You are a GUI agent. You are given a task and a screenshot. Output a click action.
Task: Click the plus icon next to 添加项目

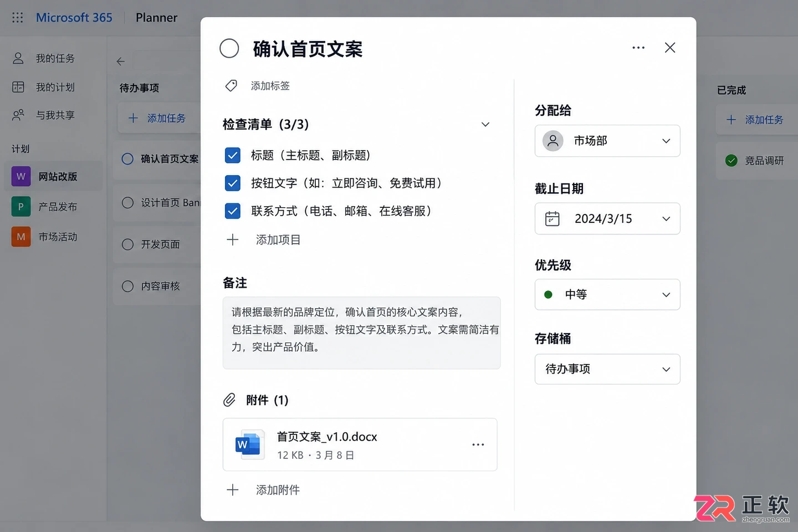click(x=233, y=239)
